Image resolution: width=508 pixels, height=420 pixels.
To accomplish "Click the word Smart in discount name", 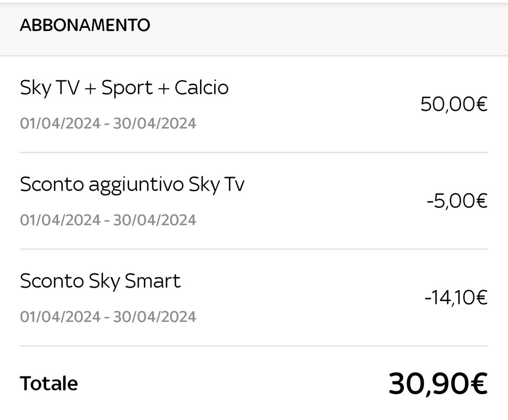I will pos(153,281).
